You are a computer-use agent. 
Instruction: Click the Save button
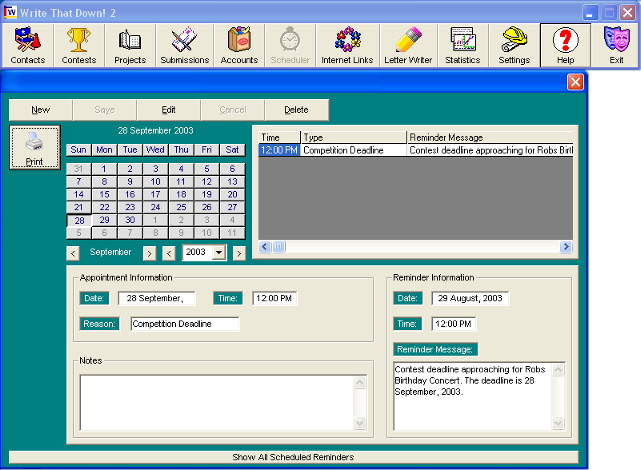click(x=105, y=110)
